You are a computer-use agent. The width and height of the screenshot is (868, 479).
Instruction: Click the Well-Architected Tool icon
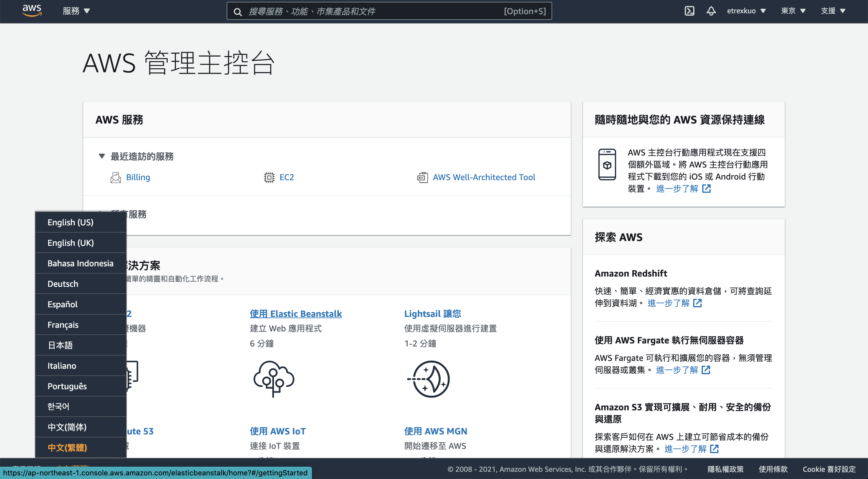(422, 177)
